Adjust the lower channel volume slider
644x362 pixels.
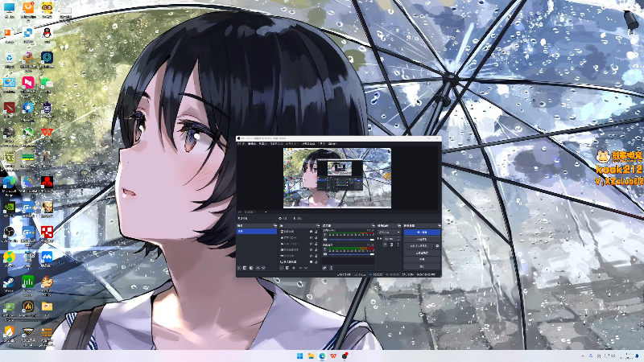[x=351, y=254]
